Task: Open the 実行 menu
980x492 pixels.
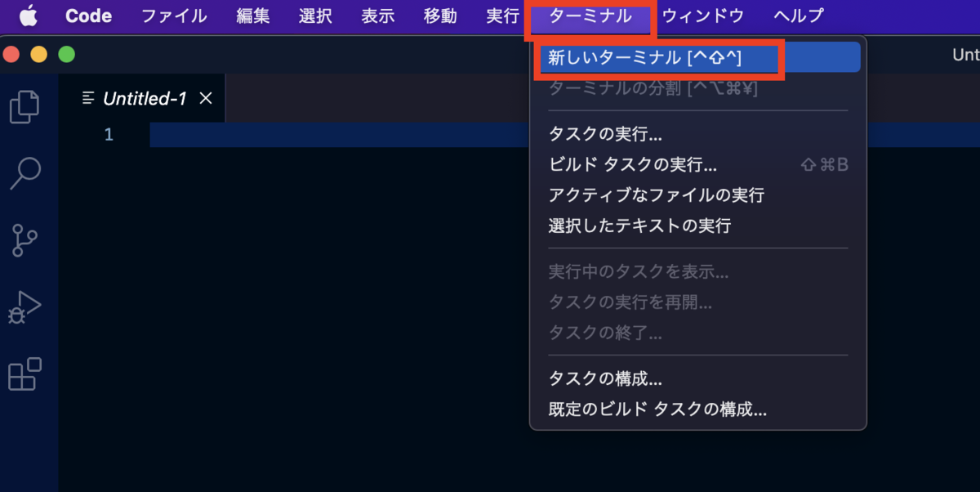Action: tap(502, 16)
